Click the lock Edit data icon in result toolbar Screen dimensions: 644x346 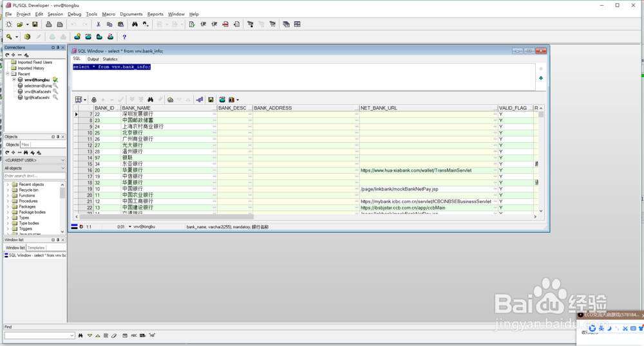click(93, 100)
